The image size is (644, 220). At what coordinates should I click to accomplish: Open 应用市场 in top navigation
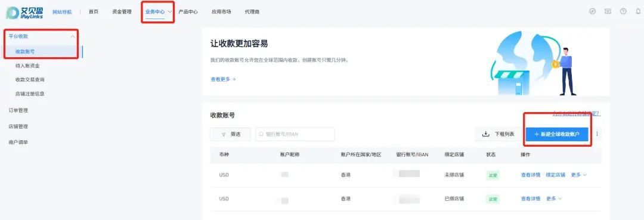point(221,12)
